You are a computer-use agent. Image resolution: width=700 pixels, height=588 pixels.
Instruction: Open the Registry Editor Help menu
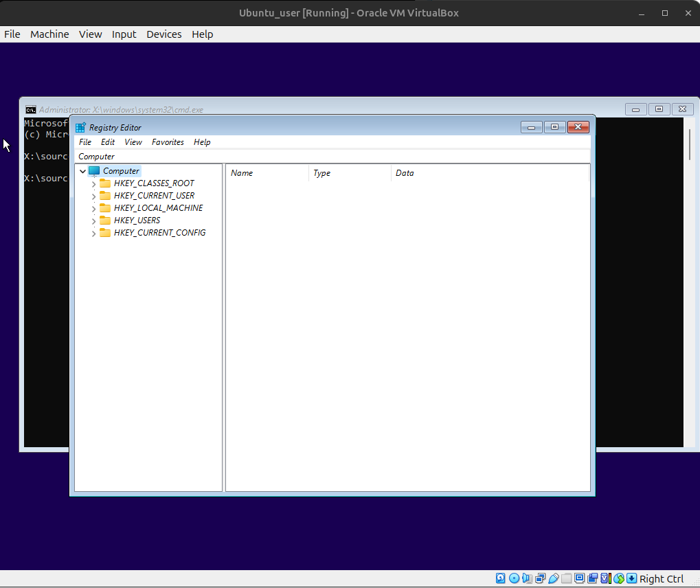202,142
